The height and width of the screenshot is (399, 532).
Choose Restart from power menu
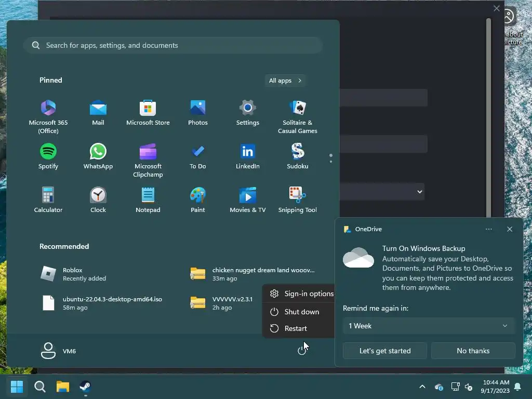(x=299, y=328)
